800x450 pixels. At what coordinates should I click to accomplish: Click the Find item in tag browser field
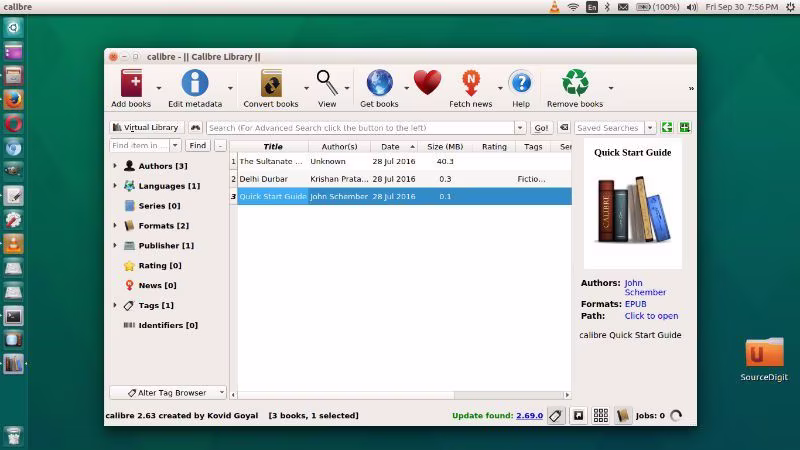[x=140, y=145]
